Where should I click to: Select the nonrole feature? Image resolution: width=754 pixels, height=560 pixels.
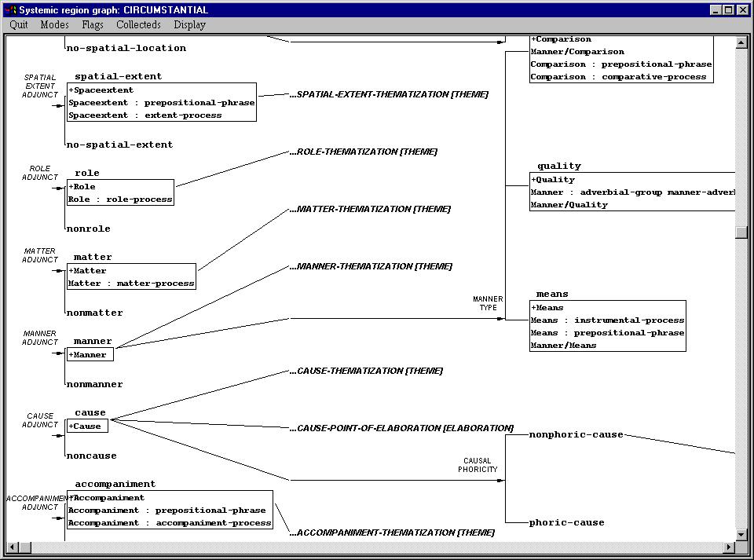click(89, 229)
